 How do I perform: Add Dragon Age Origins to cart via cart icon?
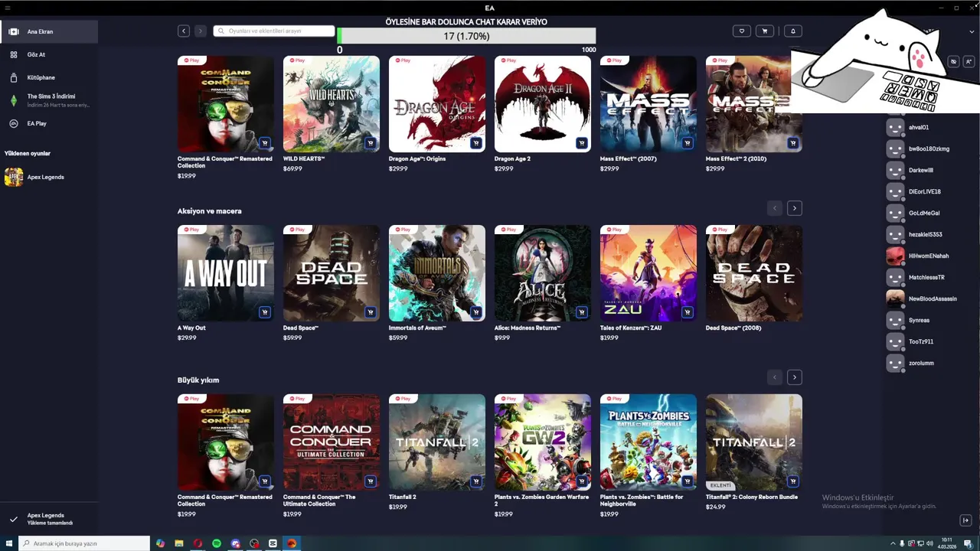click(x=475, y=143)
